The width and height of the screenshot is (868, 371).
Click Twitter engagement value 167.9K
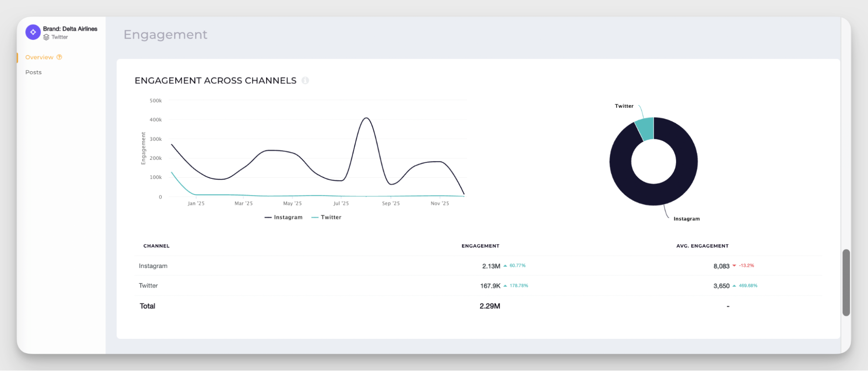click(490, 286)
